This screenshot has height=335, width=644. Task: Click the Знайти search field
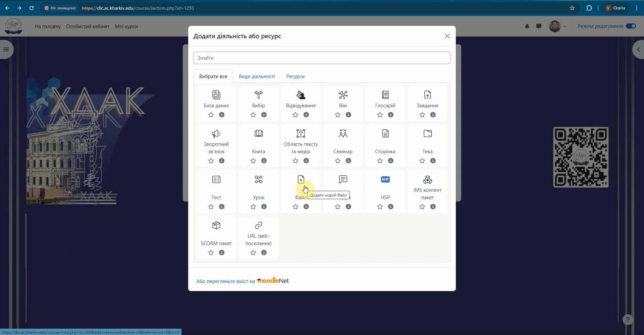[x=321, y=58]
